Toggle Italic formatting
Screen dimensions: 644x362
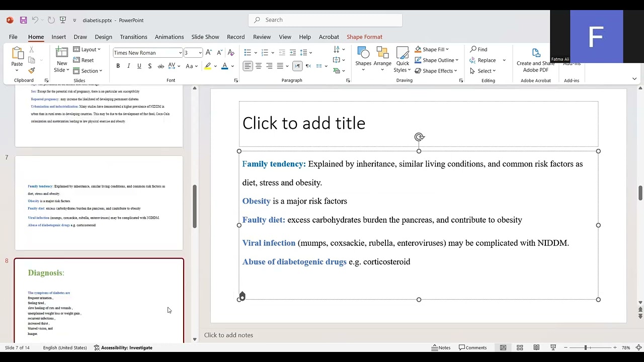[x=129, y=66]
